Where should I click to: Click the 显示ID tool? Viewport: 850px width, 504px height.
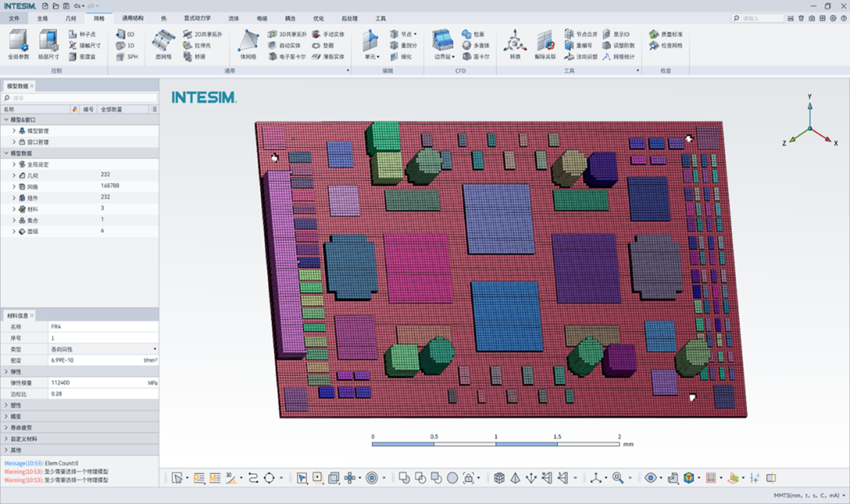coord(616,34)
